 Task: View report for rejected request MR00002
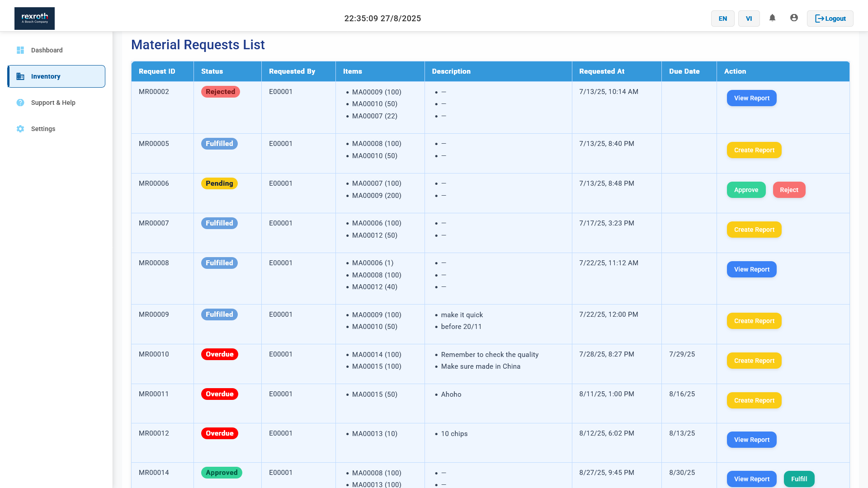(751, 98)
